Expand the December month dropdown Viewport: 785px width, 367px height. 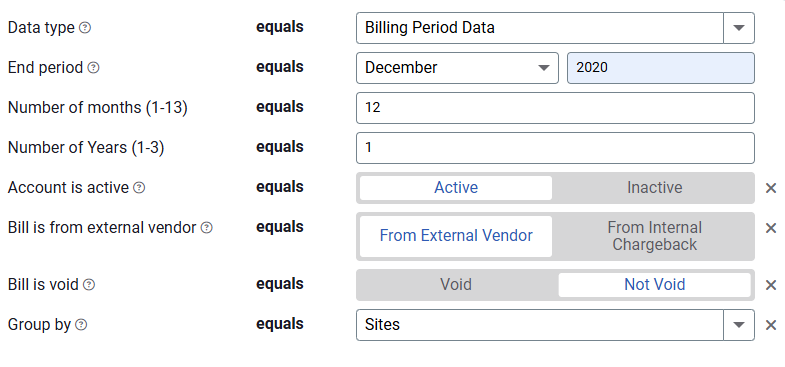click(457, 68)
